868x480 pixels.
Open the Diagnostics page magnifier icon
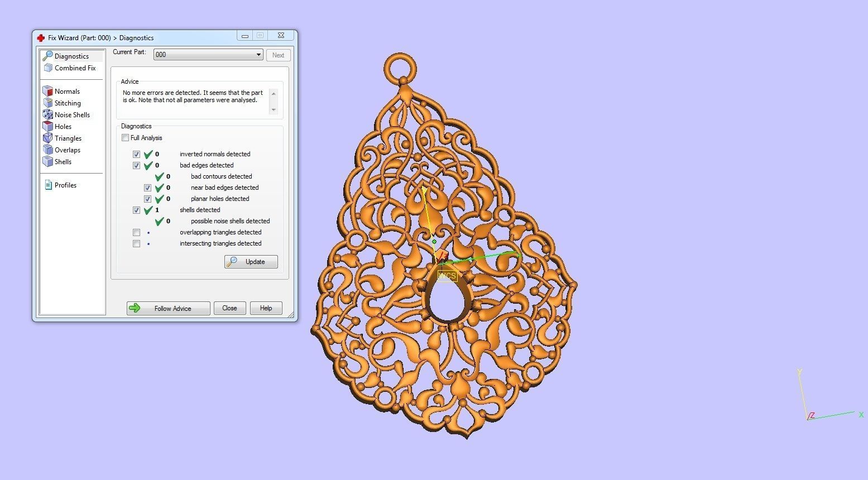[47, 56]
